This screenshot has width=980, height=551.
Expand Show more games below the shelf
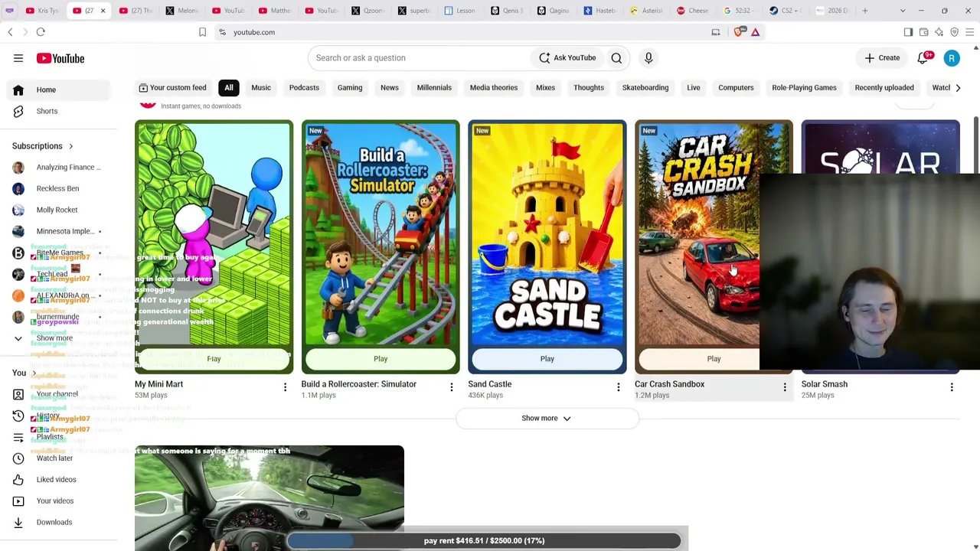coord(547,419)
